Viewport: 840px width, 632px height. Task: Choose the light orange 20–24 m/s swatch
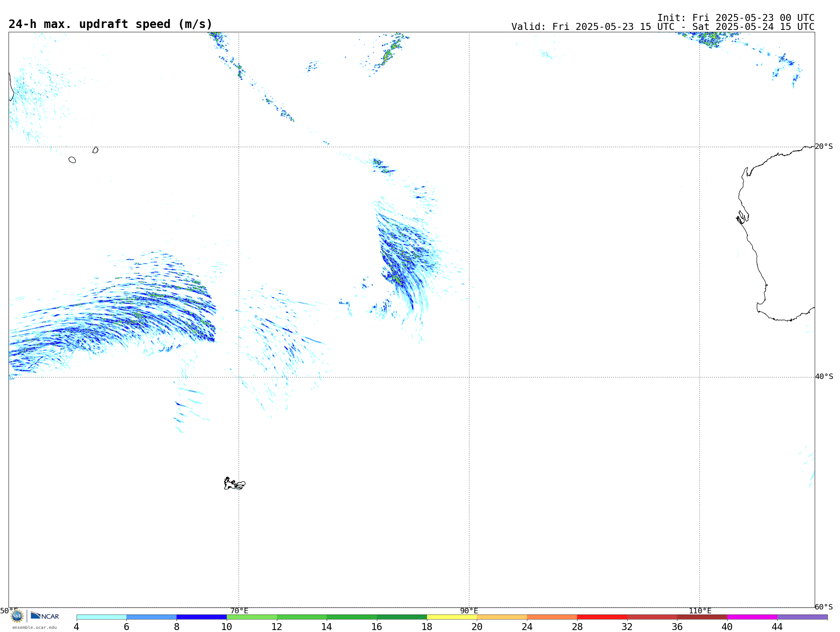[502, 617]
